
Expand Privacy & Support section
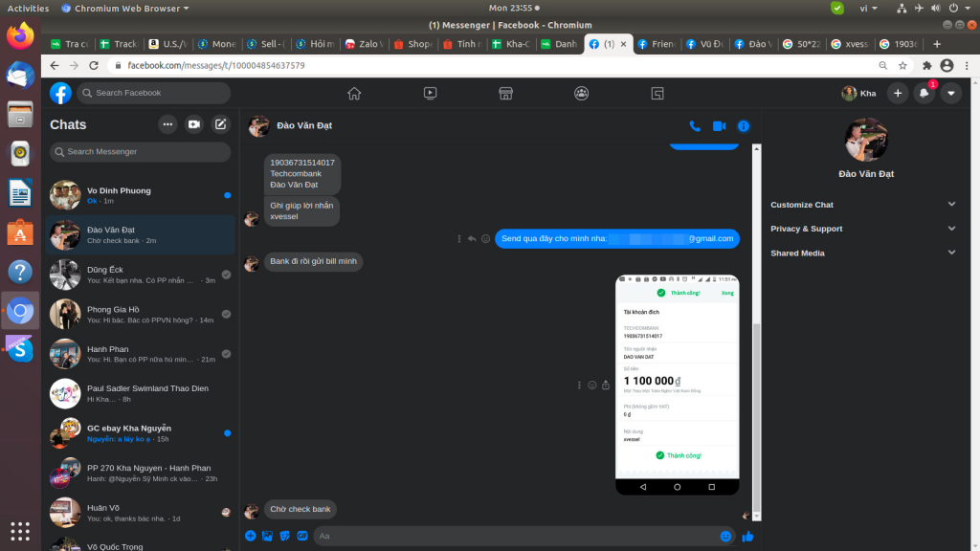click(863, 229)
